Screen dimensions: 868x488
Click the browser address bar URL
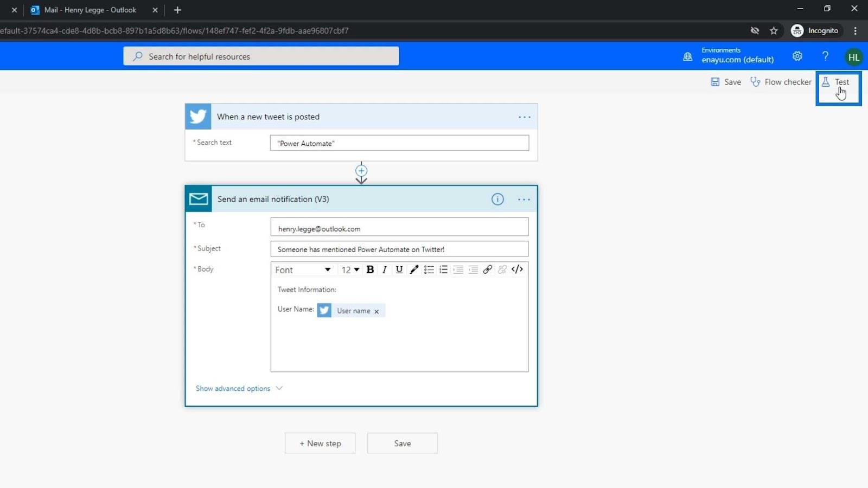pyautogui.click(x=174, y=30)
